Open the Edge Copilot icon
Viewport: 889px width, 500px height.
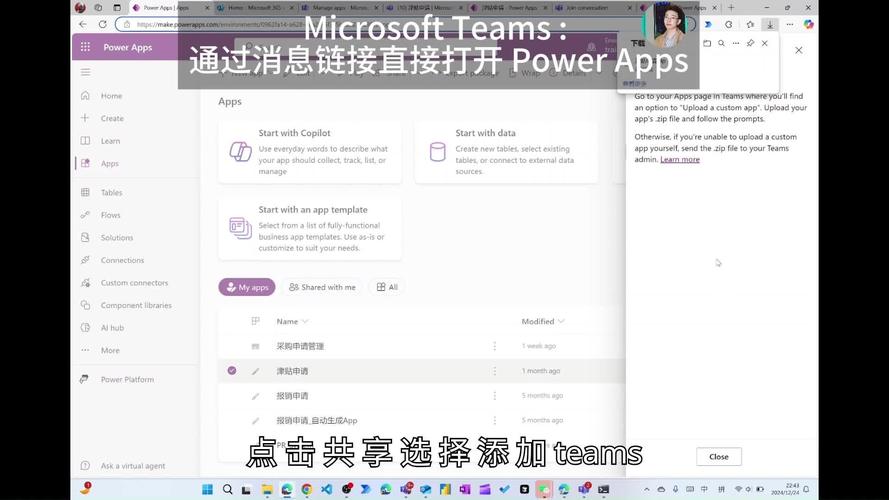[808, 24]
